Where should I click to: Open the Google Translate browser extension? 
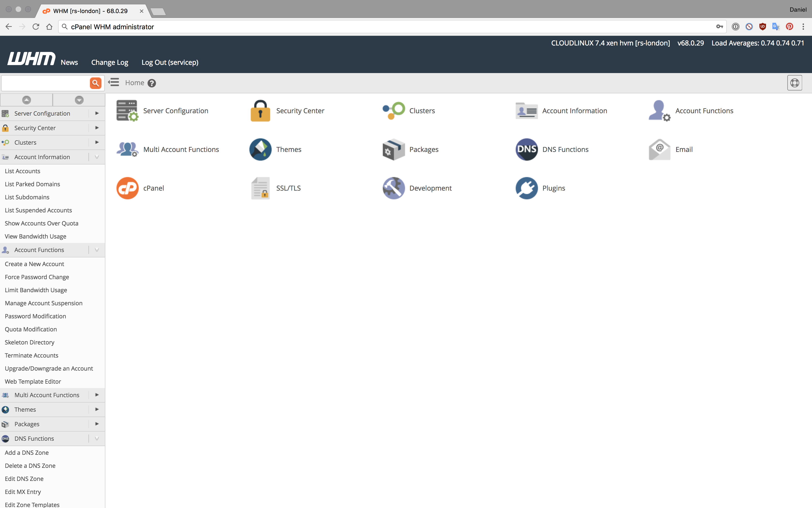coord(776,27)
